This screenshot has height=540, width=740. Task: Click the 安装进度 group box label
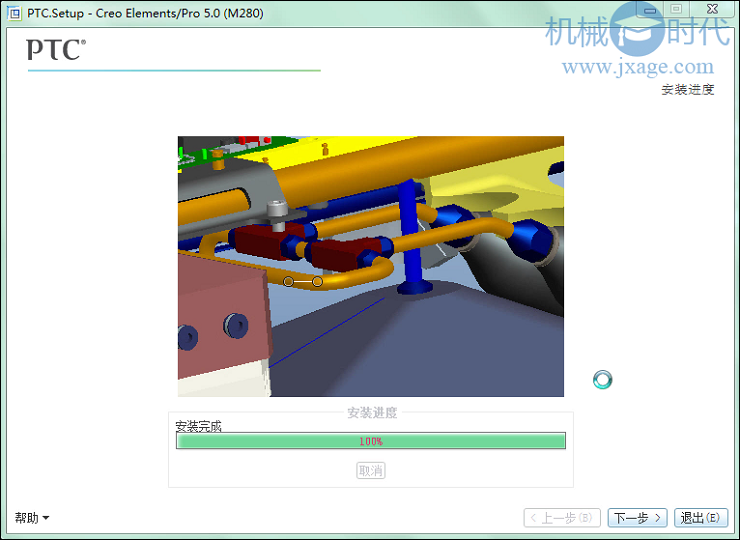(372, 413)
